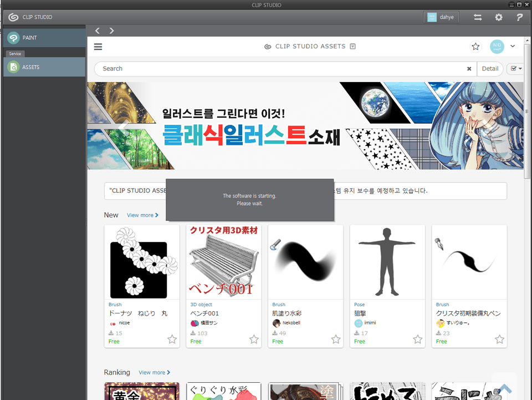Open the 黄金 ranking thumbnail

click(142, 391)
